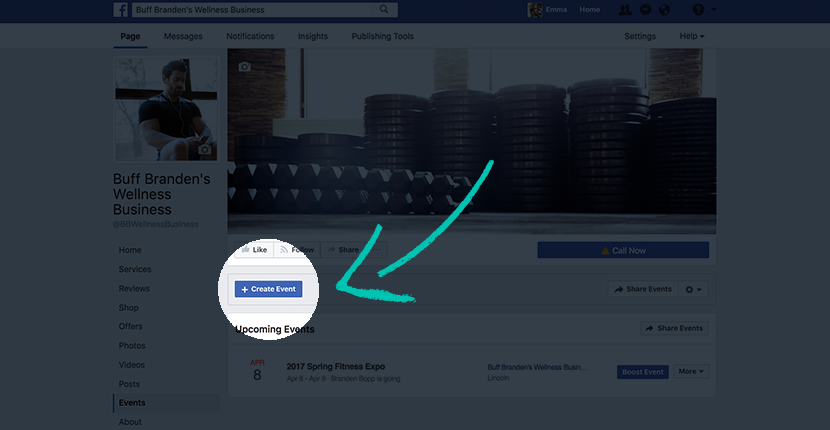Open the Messenger icon

[645, 10]
